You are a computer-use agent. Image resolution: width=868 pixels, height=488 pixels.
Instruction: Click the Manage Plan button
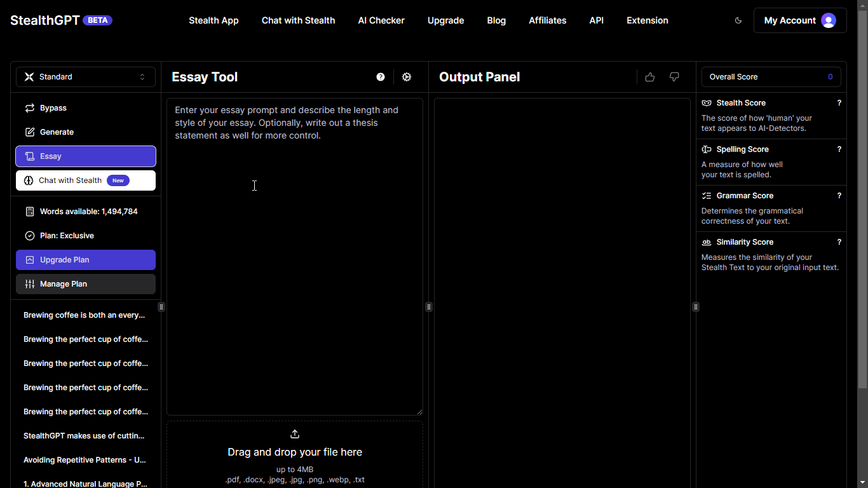(86, 284)
